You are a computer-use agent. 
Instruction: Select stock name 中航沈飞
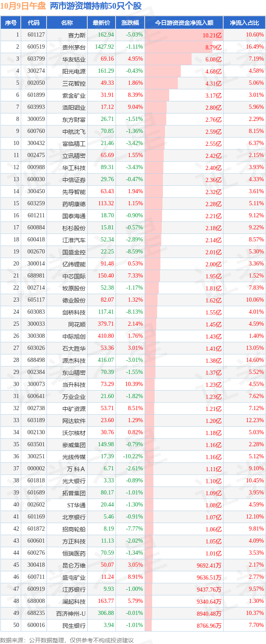pos(74,132)
